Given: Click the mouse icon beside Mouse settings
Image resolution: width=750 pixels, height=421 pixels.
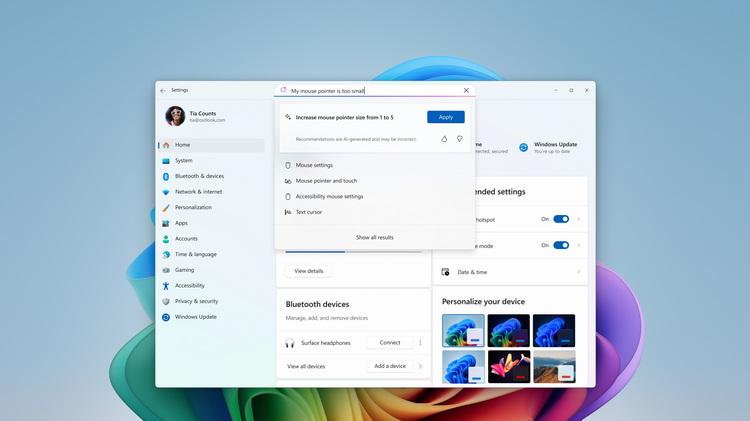Looking at the screenshot, I should pos(288,165).
